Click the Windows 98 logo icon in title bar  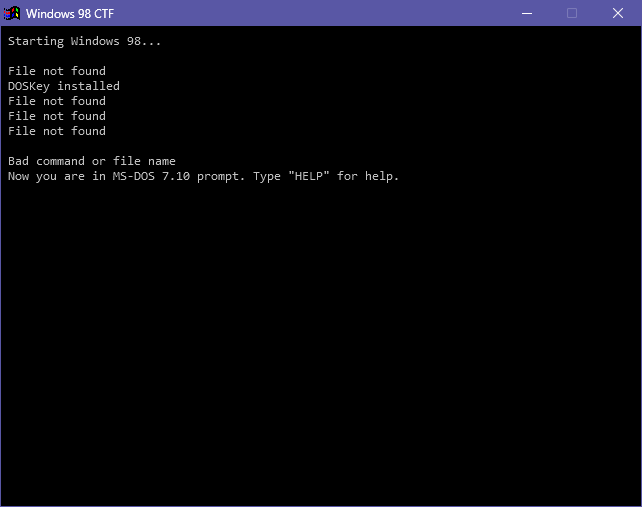click(12, 13)
